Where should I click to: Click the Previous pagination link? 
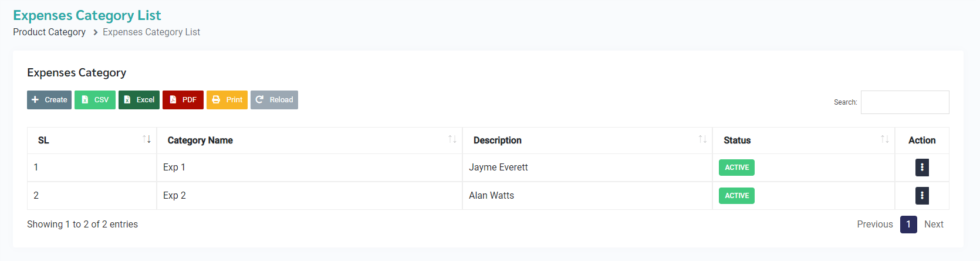874,224
